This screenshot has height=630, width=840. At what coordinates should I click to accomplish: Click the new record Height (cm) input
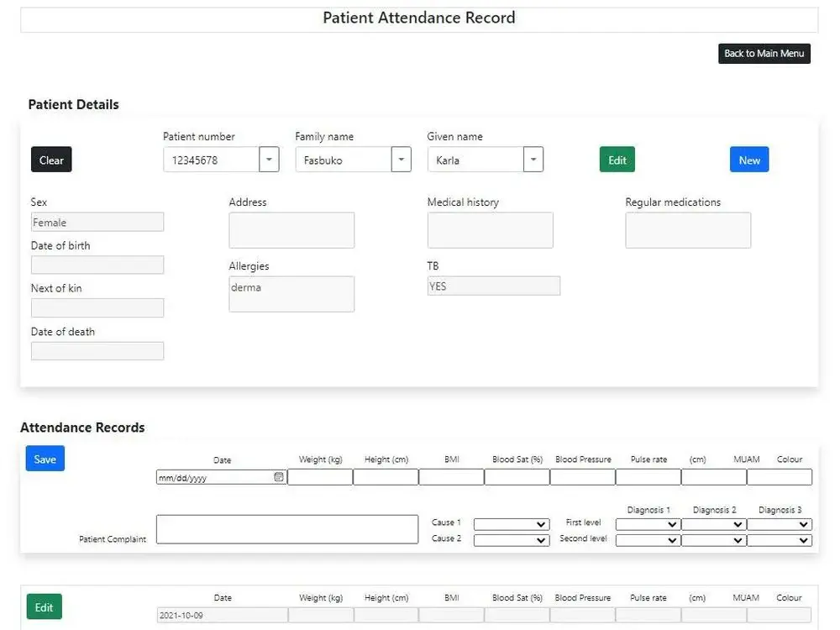[x=386, y=477]
